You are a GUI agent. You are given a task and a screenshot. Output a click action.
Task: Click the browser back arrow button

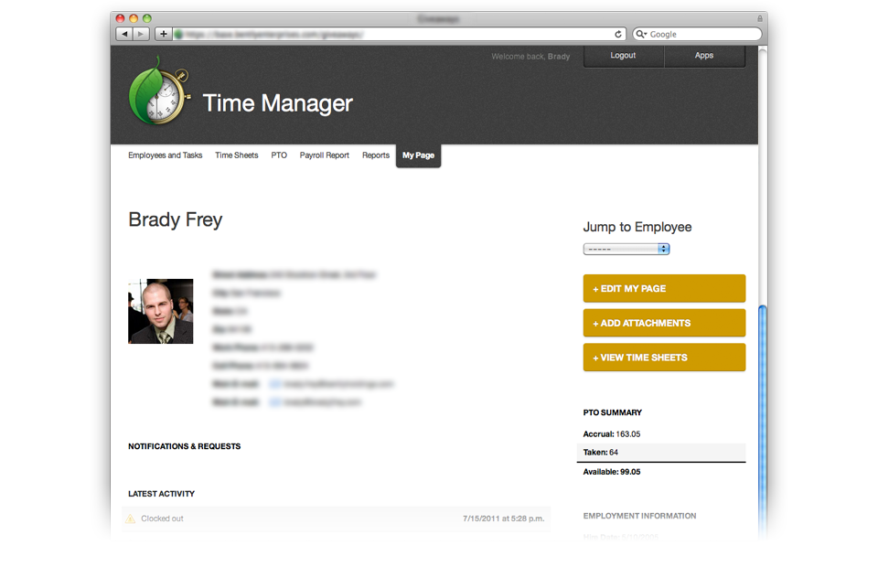123,34
